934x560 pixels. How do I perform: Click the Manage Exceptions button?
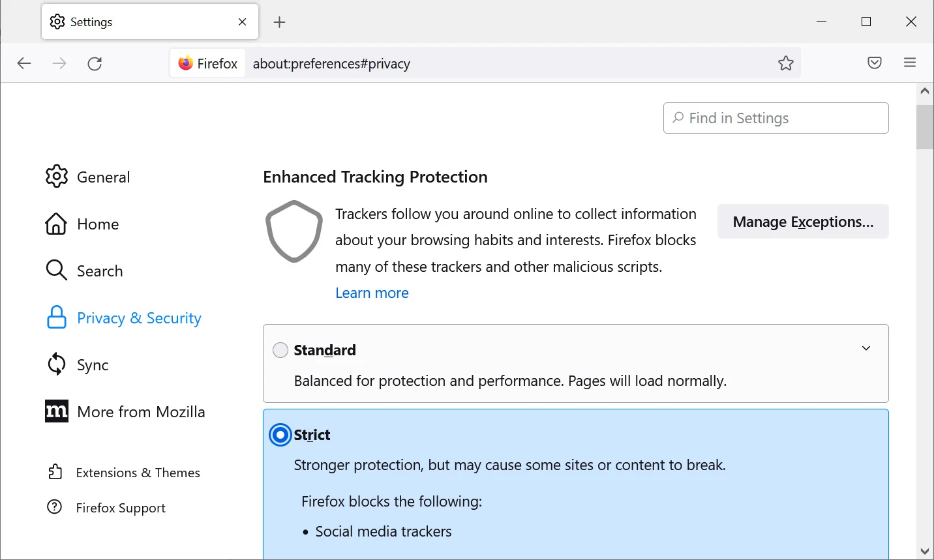[803, 222]
